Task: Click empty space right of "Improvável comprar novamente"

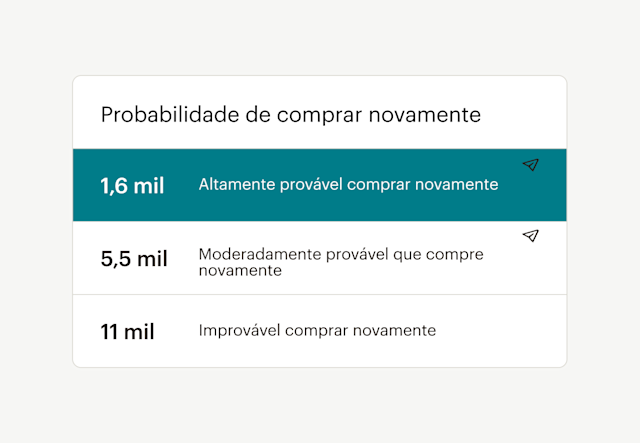Action: point(500,331)
